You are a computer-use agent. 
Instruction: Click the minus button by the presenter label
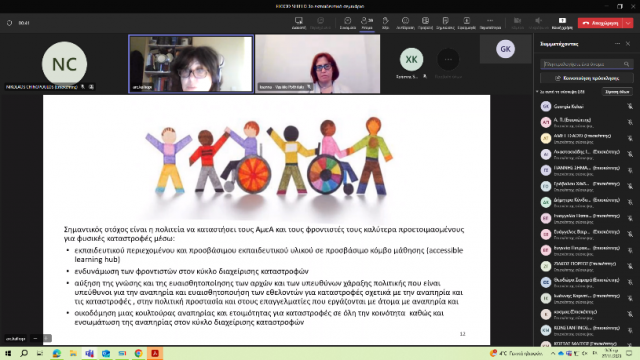point(36,338)
